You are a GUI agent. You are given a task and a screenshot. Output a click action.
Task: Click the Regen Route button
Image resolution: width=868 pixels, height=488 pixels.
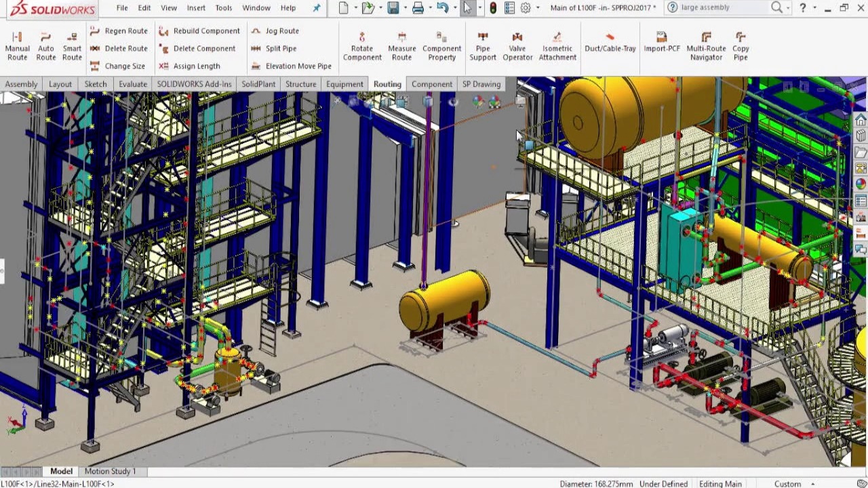[119, 31]
